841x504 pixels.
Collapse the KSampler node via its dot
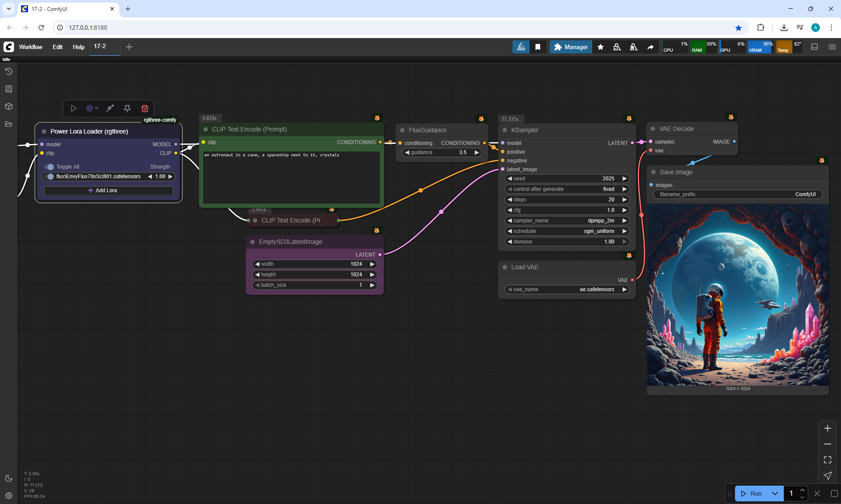pyautogui.click(x=505, y=130)
